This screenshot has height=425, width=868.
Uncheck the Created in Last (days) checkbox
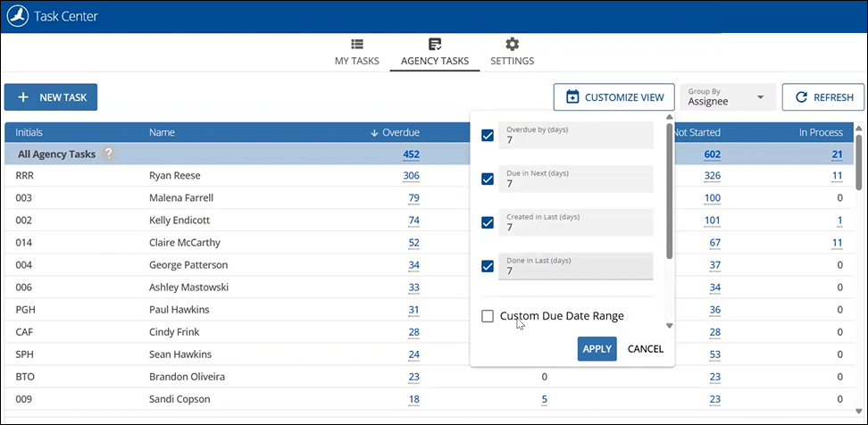point(488,222)
